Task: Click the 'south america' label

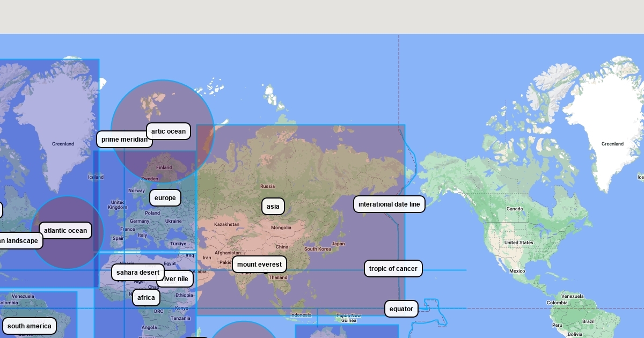Action: coord(30,326)
